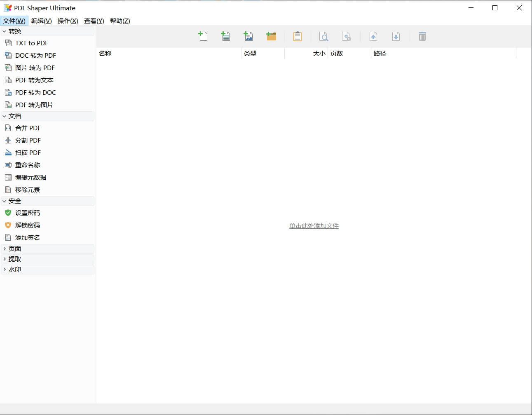
Task: Maximize the PDF Shaper window
Action: click(x=495, y=8)
